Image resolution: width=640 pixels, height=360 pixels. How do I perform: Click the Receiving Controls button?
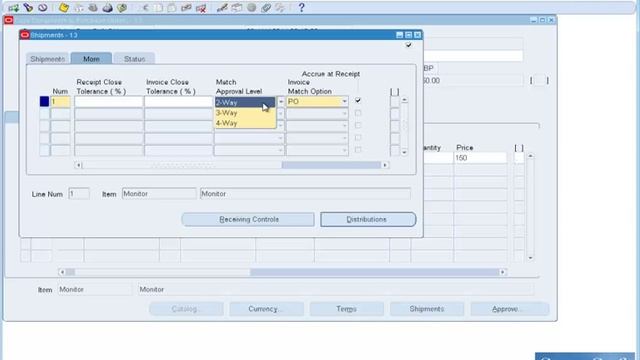click(x=248, y=219)
